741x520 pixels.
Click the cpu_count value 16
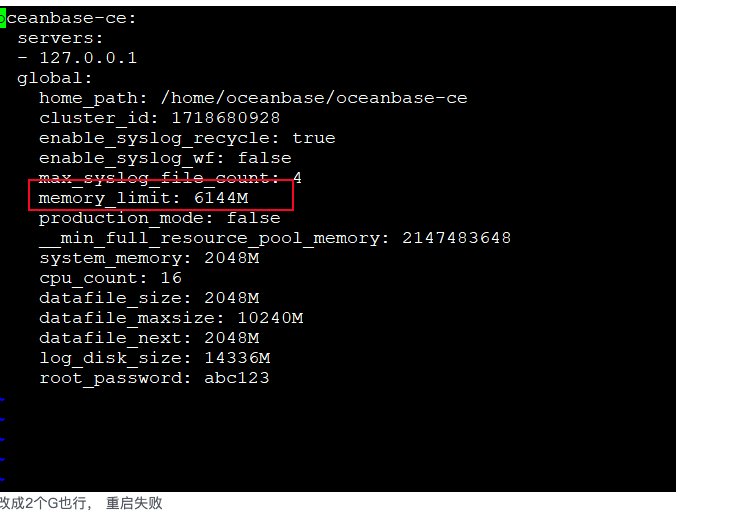tap(171, 278)
